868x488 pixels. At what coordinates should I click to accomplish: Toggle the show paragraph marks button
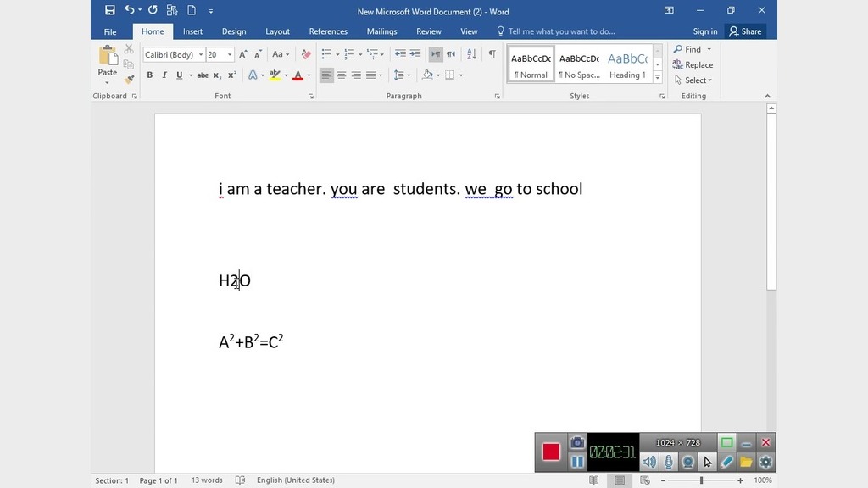[492, 54]
